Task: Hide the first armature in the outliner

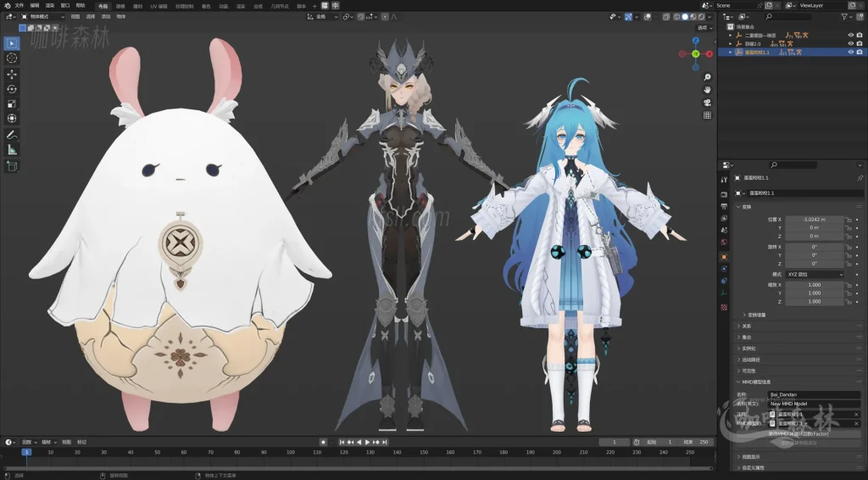Action: (851, 35)
